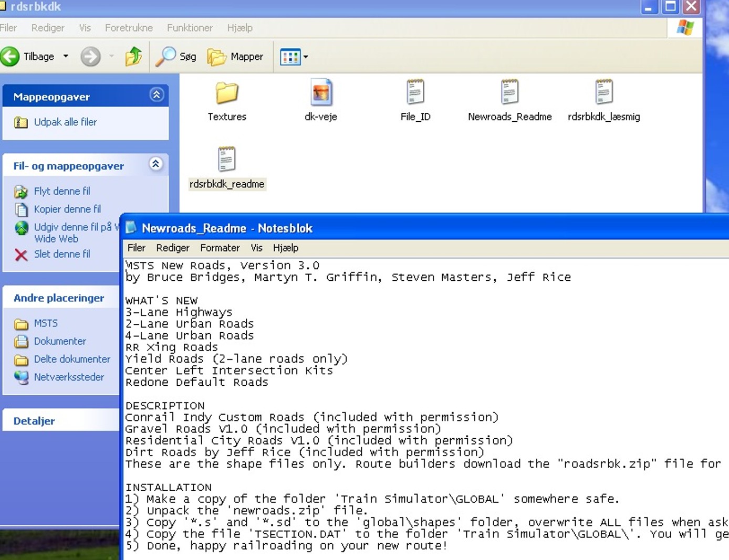Select the Newroads_Readme file icon
The image size is (729, 560).
click(509, 92)
